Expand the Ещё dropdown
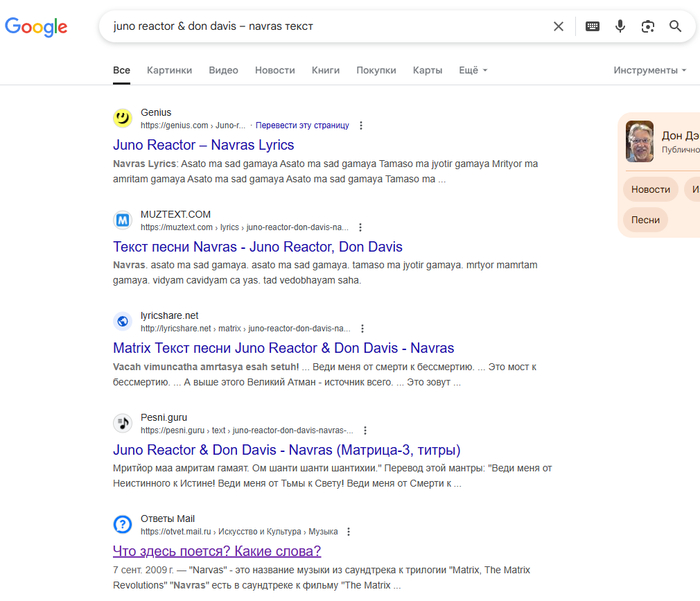Viewport: 700px width, 601px height. click(473, 70)
